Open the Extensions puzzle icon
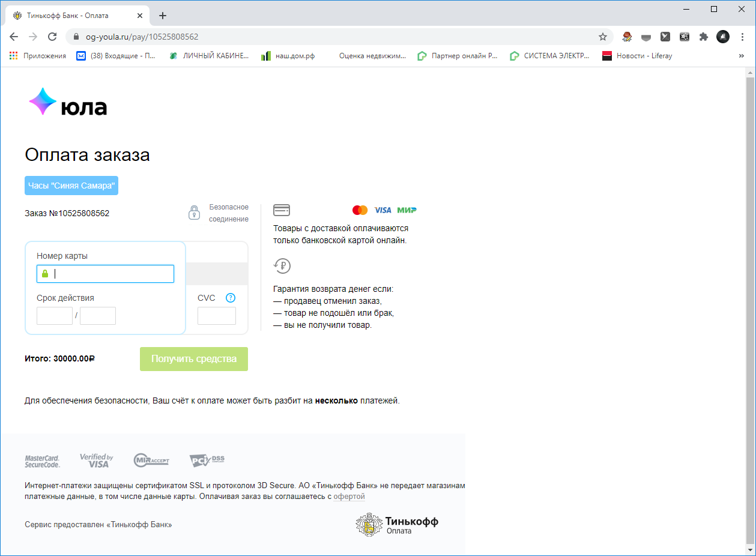 click(x=704, y=37)
